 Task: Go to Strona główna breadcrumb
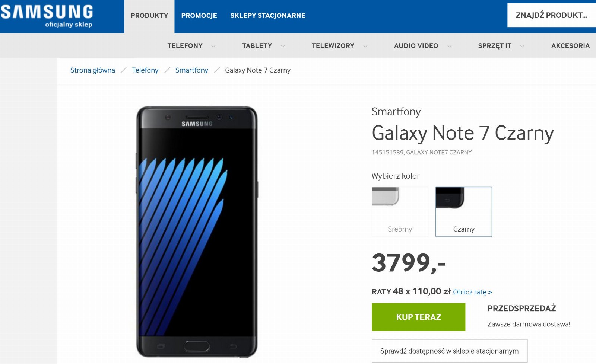tap(93, 70)
